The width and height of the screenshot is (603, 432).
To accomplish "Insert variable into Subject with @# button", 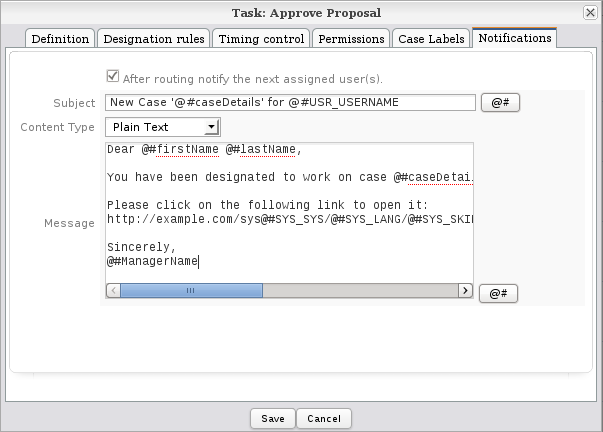I will [x=500, y=103].
